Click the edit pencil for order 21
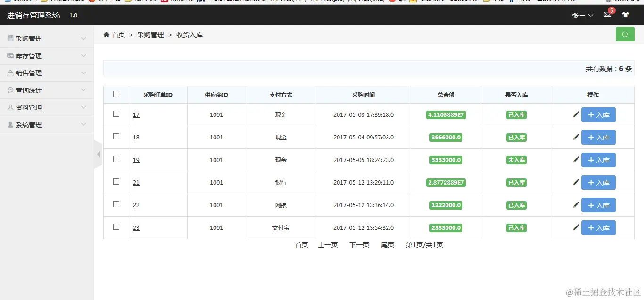Viewport: 644px width, 300px height. [576, 182]
